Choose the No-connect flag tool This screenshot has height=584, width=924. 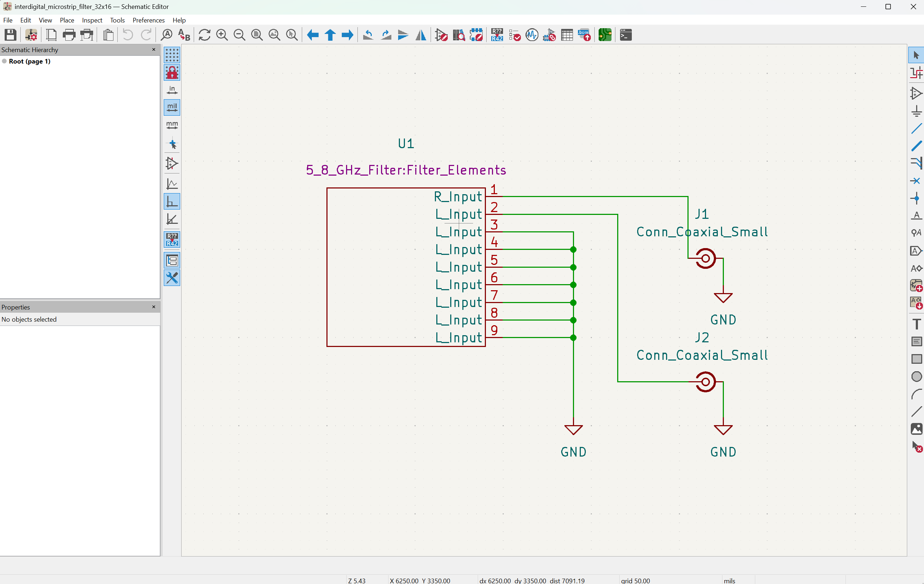916,181
